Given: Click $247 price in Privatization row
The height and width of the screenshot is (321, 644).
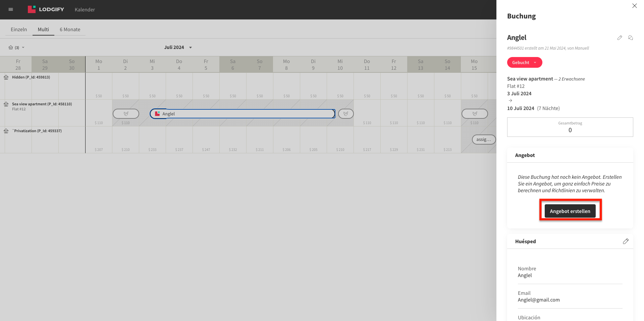Looking at the screenshot, I should (206, 150).
